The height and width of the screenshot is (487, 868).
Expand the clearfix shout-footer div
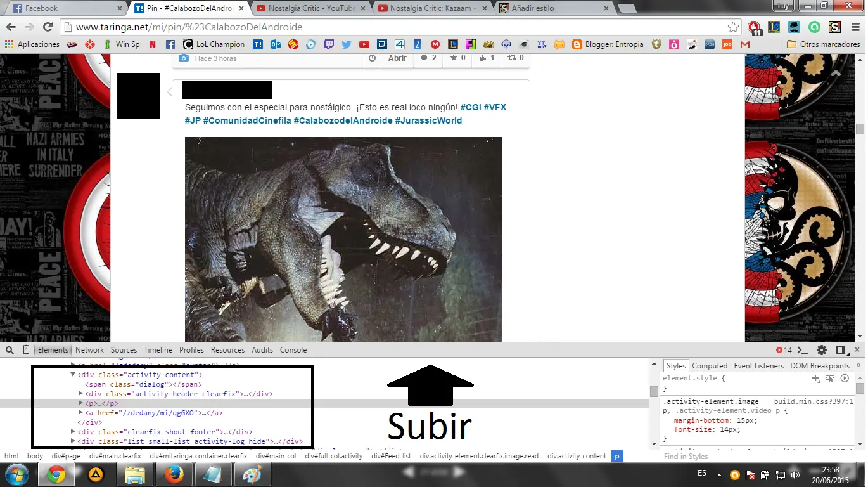point(73,432)
